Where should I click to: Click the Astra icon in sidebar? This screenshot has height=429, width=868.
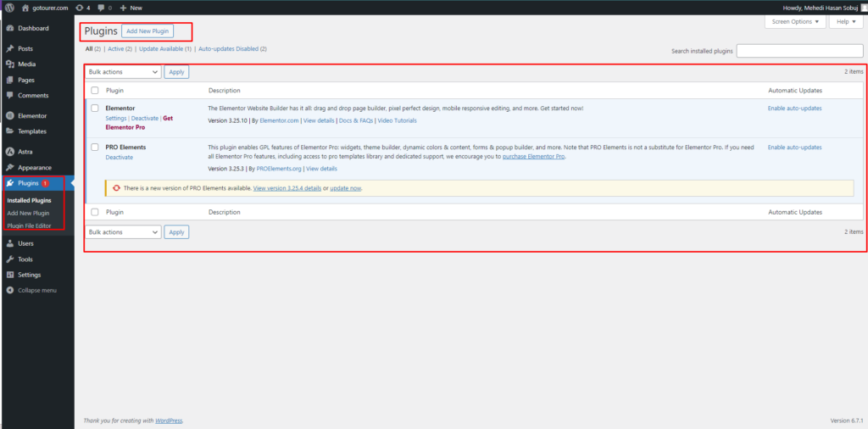pos(10,152)
